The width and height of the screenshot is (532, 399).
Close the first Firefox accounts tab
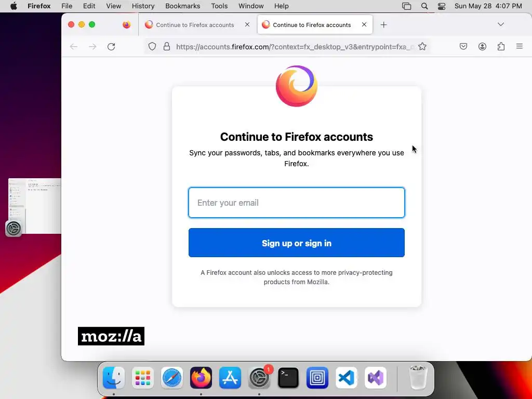click(247, 24)
